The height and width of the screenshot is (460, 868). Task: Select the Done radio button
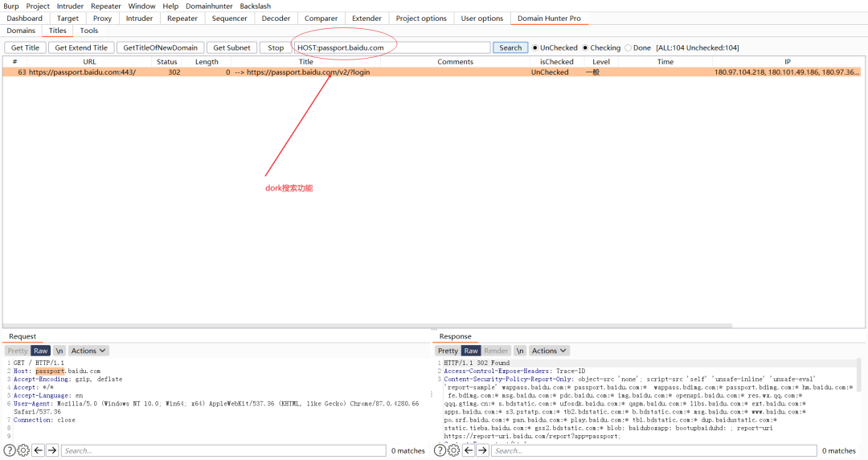(x=628, y=47)
